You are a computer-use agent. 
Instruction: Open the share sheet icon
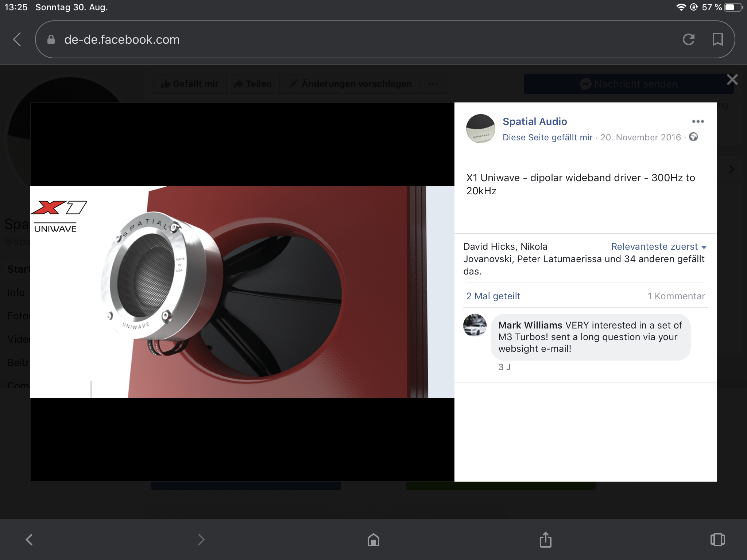pos(545,540)
